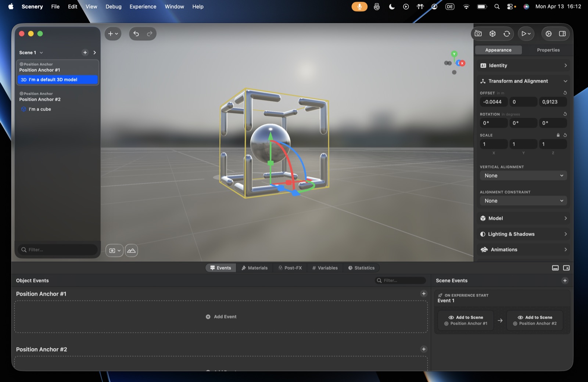The image size is (588, 382).
Task: Reset the Scale values
Action: pyautogui.click(x=565, y=135)
